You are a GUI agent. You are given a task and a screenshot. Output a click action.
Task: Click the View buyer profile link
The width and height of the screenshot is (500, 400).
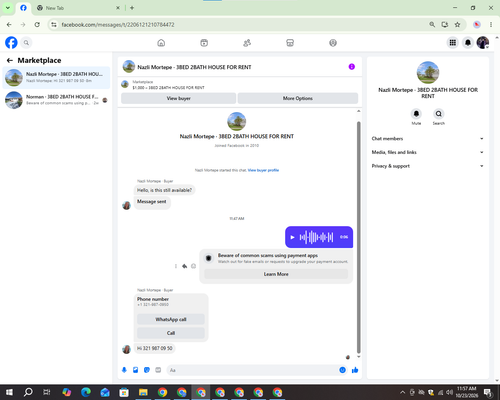click(x=263, y=170)
